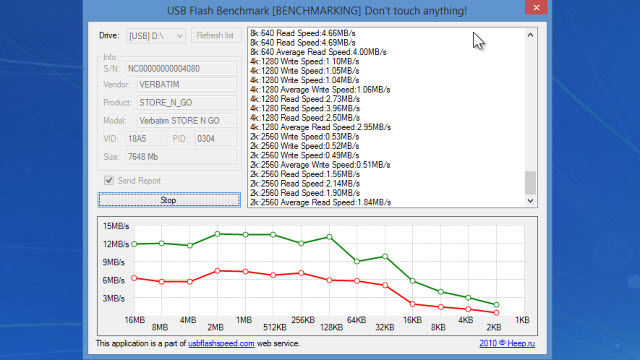Click green read-speed point at 128KB

pyautogui.click(x=329, y=237)
